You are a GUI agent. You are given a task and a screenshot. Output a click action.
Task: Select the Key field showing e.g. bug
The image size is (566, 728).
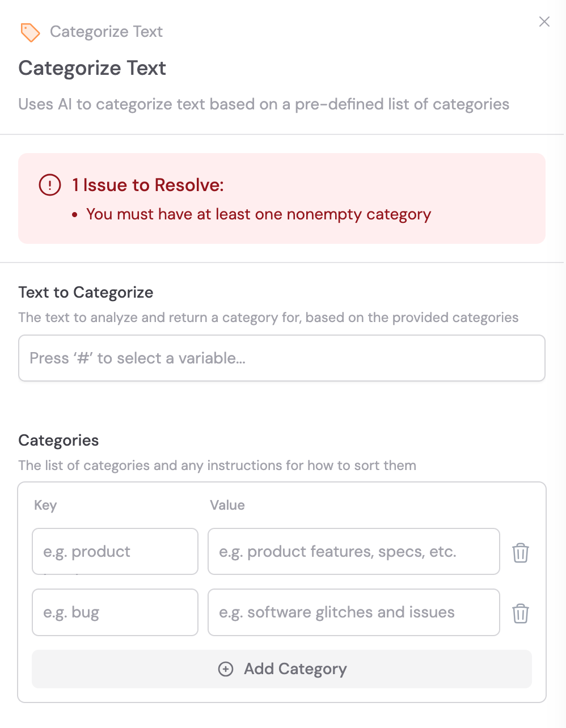coord(115,612)
